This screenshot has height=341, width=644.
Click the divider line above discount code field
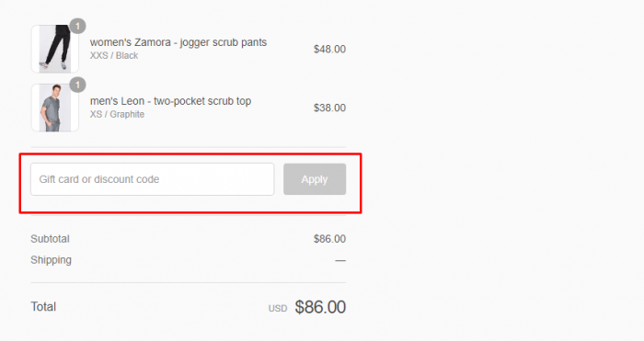(x=189, y=147)
